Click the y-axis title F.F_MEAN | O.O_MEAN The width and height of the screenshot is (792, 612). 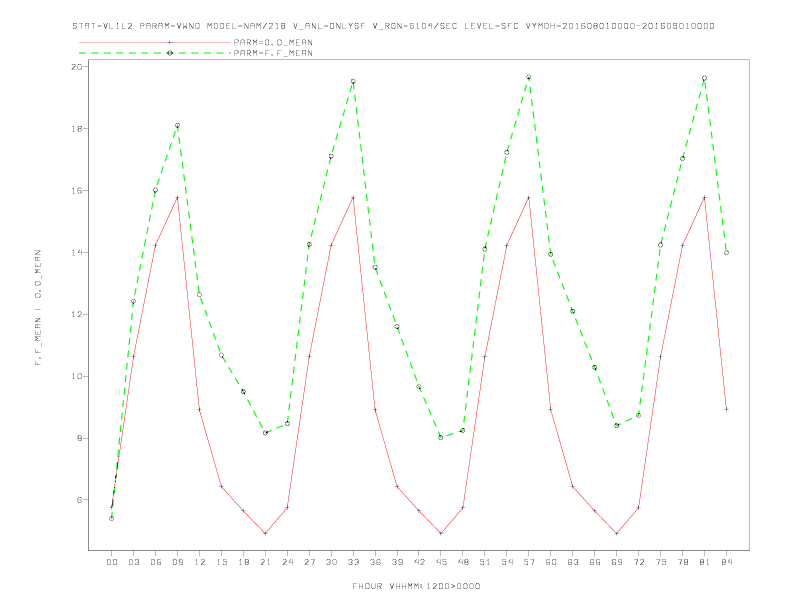click(38, 308)
